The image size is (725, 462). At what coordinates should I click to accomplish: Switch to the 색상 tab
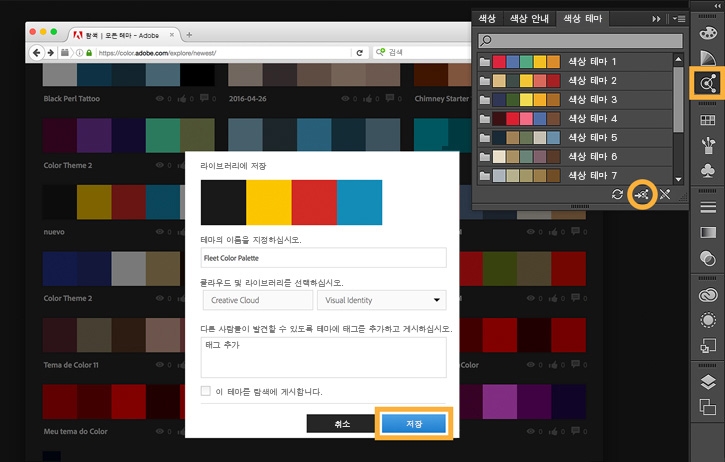(487, 18)
